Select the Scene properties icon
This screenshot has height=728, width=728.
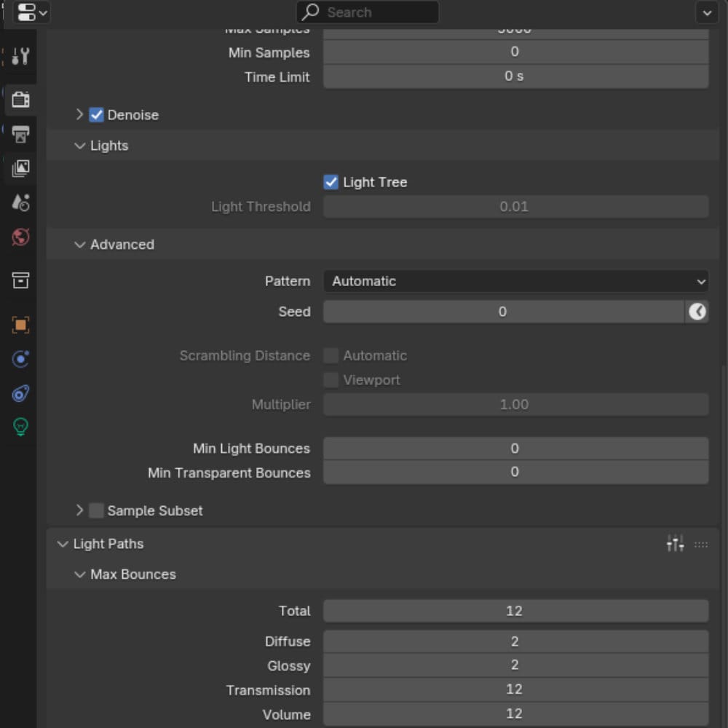pyautogui.click(x=20, y=203)
